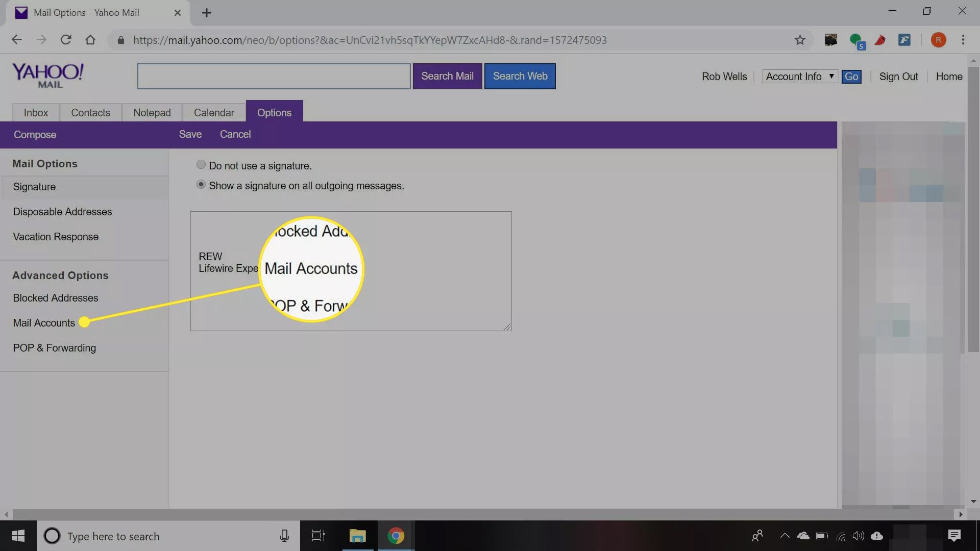
Task: Open POP & Forwarding settings
Action: [x=55, y=348]
